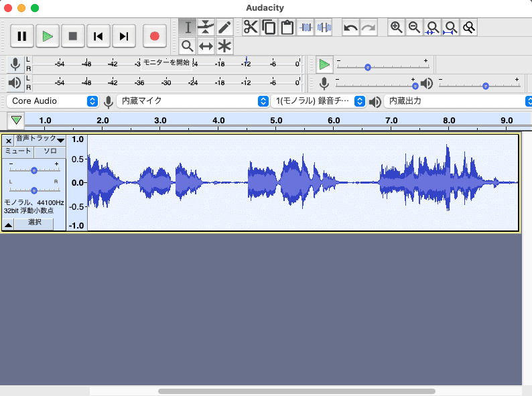Select the Multi-tool asterisk icon
Viewport: 532px width, 396px height.
pos(224,46)
